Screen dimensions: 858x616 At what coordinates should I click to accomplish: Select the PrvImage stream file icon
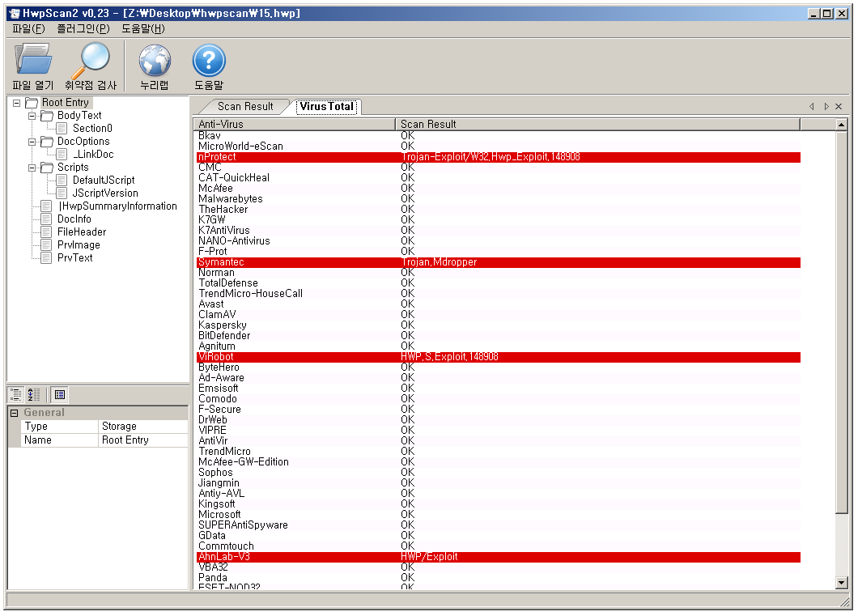pyautogui.click(x=46, y=245)
